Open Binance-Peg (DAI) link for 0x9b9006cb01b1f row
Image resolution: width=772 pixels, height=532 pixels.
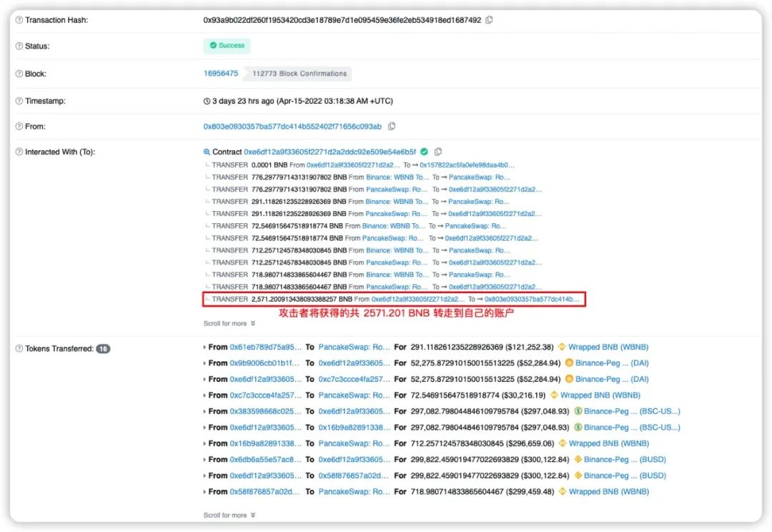(x=612, y=363)
